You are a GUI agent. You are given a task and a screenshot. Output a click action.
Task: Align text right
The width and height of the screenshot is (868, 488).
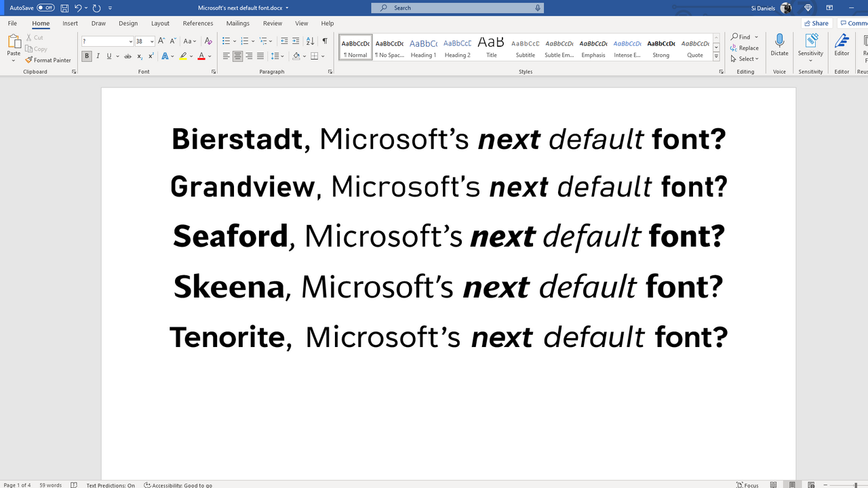(249, 56)
